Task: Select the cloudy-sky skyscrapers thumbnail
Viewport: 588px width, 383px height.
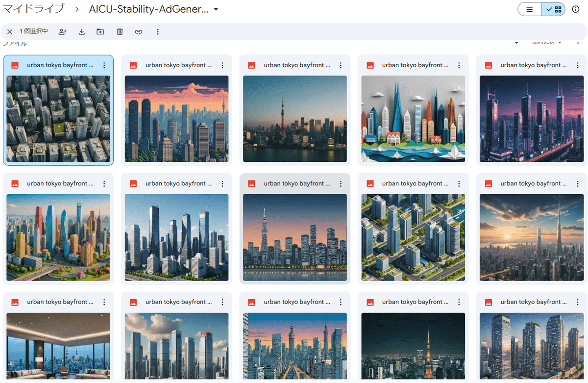Action: click(176, 346)
